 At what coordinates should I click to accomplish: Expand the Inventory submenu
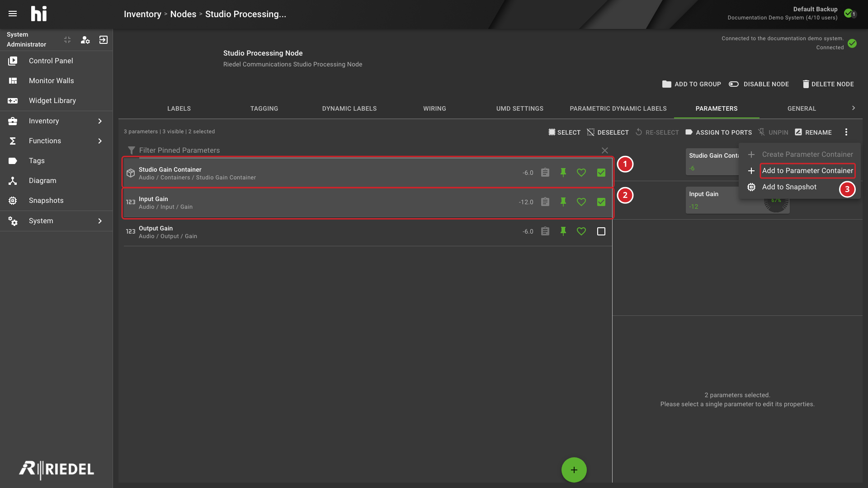(57, 121)
